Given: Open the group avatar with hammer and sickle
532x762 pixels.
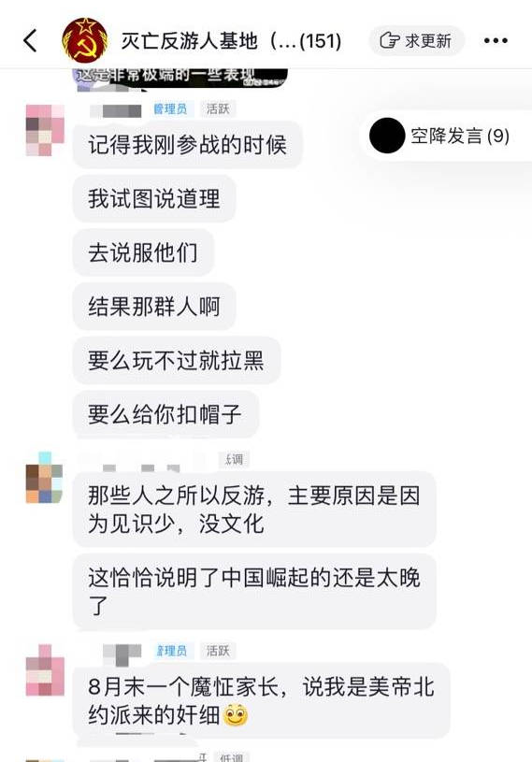Looking at the screenshot, I should click(x=85, y=40).
